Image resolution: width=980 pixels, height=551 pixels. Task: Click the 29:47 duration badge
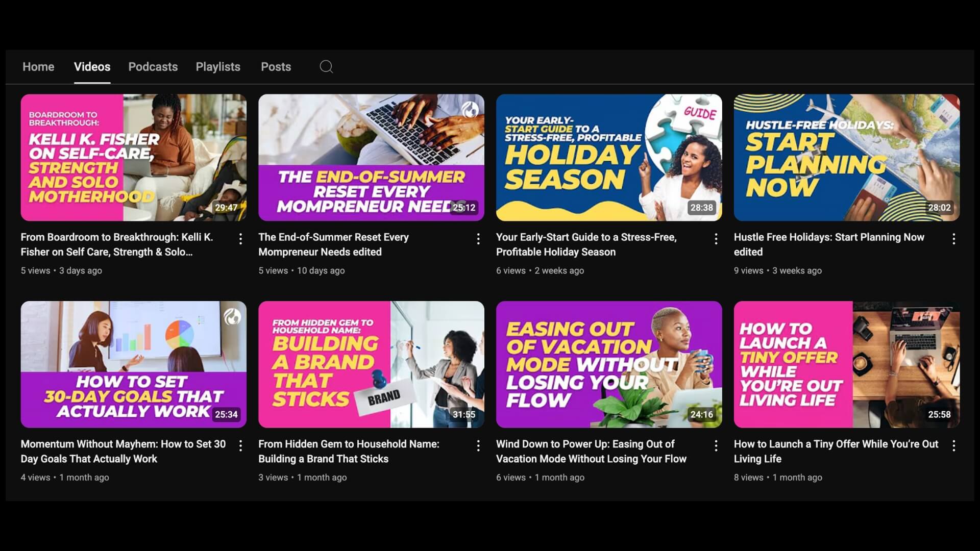[x=226, y=208]
